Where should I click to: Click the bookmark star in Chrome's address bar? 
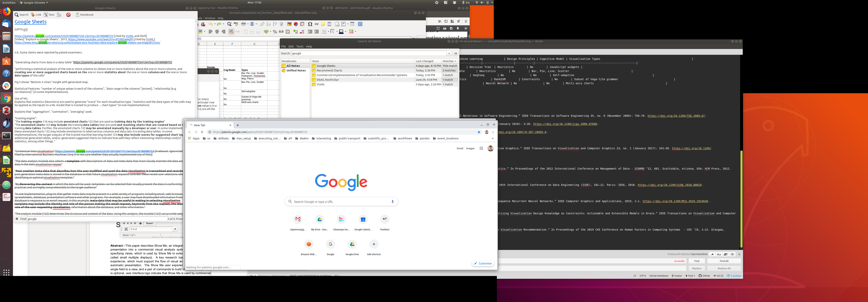(479, 132)
